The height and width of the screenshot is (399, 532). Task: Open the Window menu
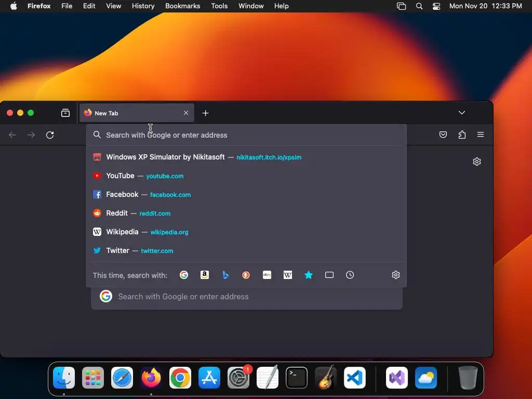click(251, 6)
